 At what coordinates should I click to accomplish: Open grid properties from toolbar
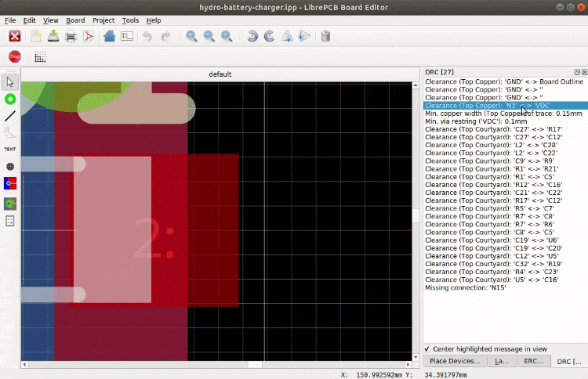click(40, 56)
